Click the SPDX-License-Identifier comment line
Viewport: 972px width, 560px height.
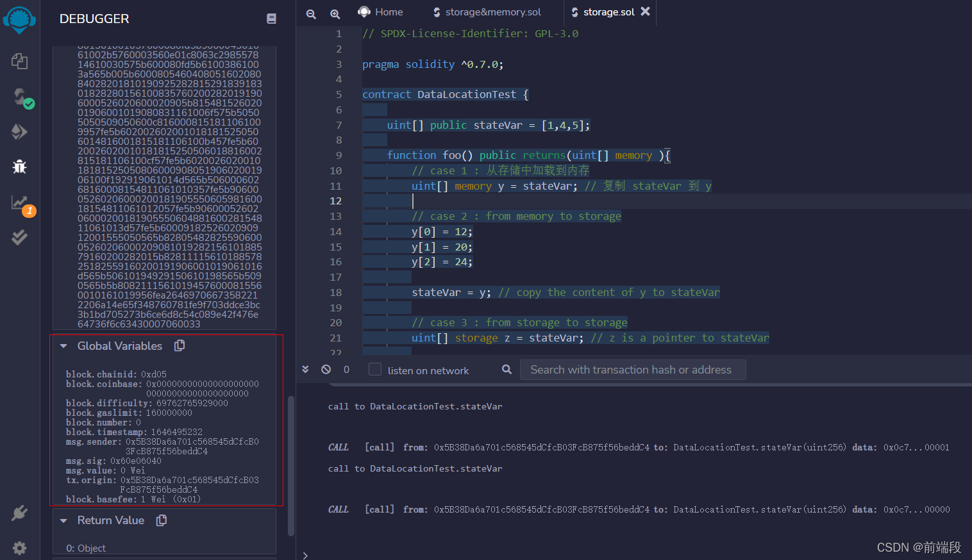coord(470,33)
